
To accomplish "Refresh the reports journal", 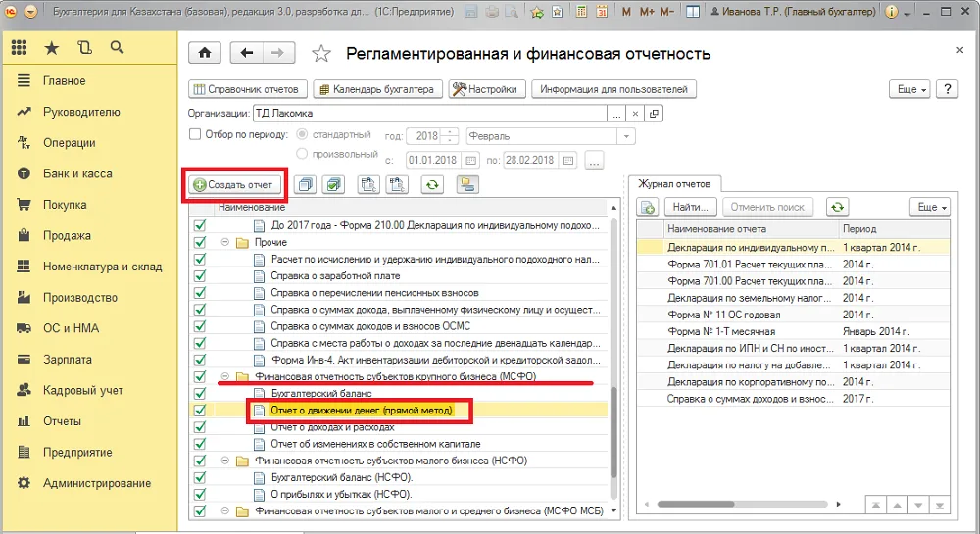I will pos(838,207).
